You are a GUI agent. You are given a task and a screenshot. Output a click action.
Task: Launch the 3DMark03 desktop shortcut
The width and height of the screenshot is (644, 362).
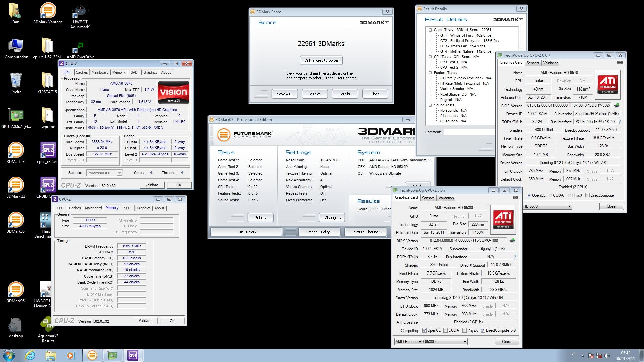[x=16, y=153]
